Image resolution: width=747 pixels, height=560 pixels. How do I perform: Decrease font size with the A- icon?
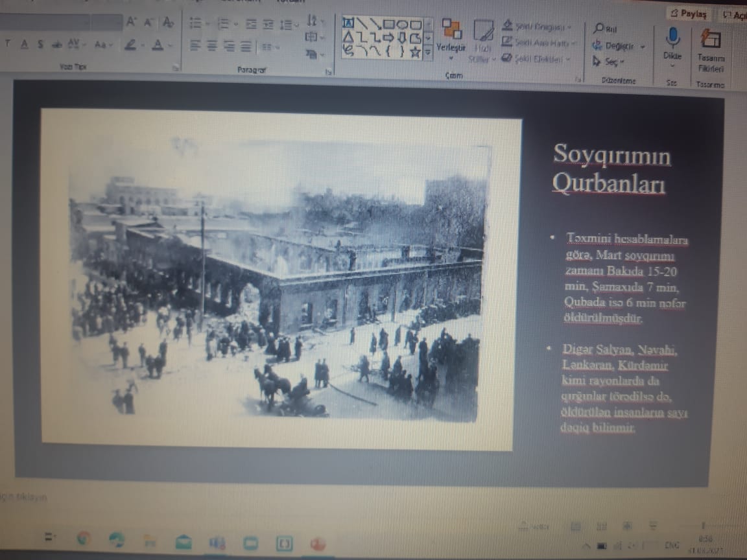(x=149, y=22)
